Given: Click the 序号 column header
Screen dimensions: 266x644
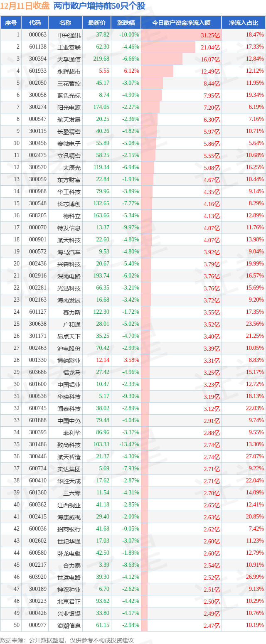Looking at the screenshot, I should tap(10, 22).
